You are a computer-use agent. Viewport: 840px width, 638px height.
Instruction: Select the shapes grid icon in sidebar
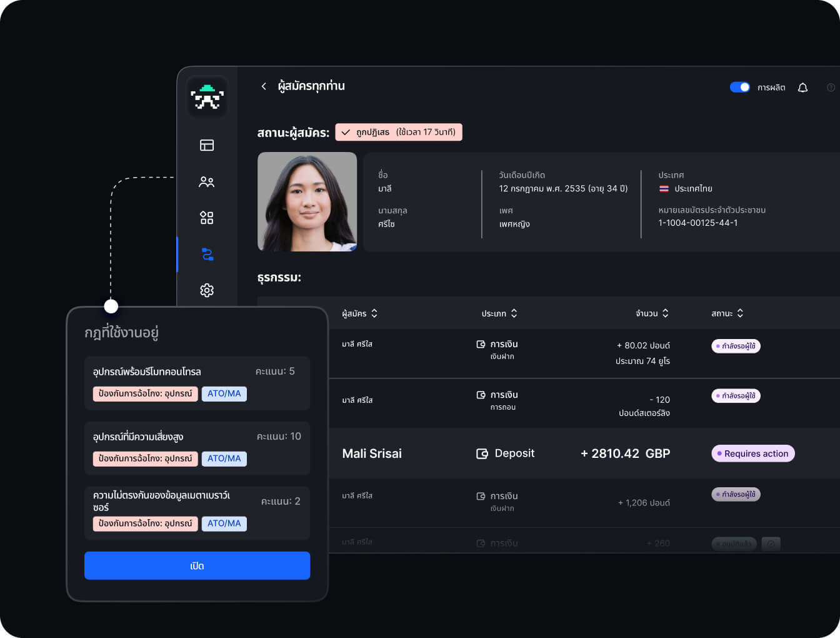tap(207, 218)
